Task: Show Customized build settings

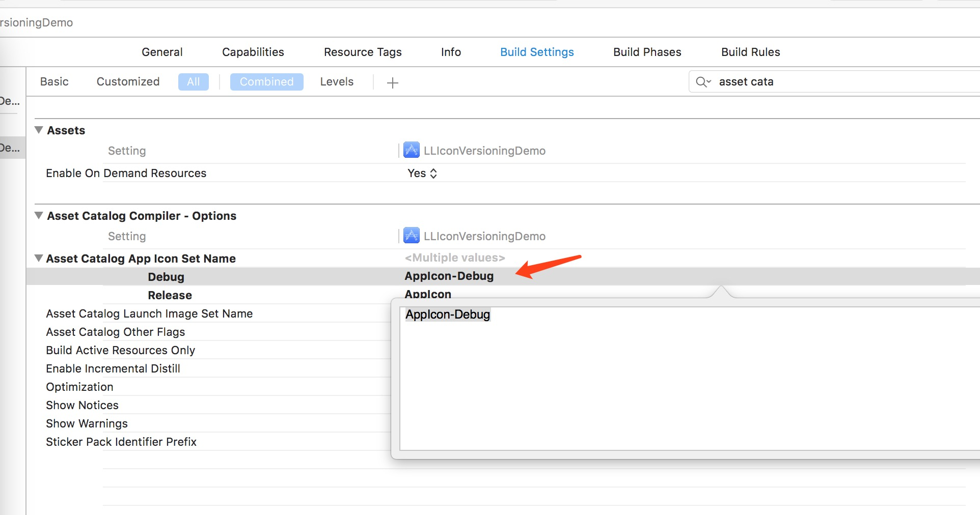Action: (128, 81)
